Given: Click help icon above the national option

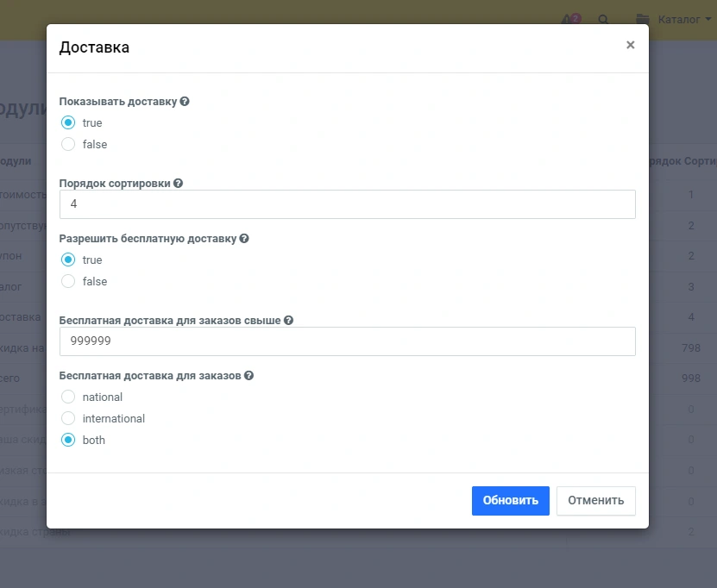Looking at the screenshot, I should coord(248,376).
